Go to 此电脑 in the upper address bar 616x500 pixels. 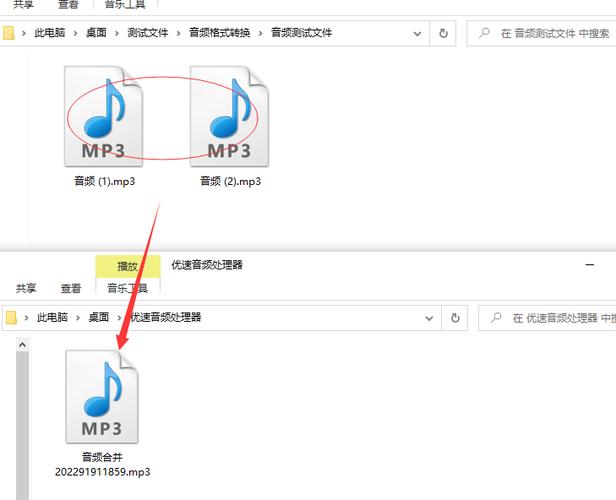pyautogui.click(x=50, y=33)
